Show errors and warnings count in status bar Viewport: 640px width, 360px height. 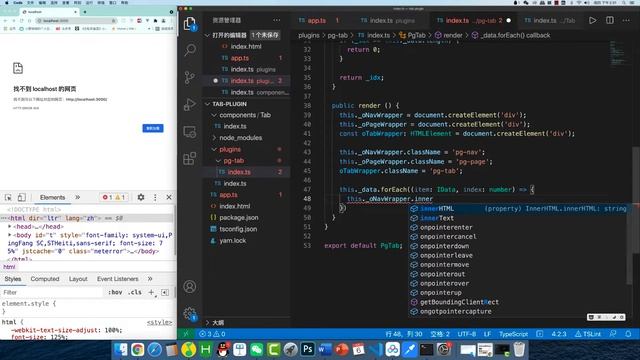[212, 334]
